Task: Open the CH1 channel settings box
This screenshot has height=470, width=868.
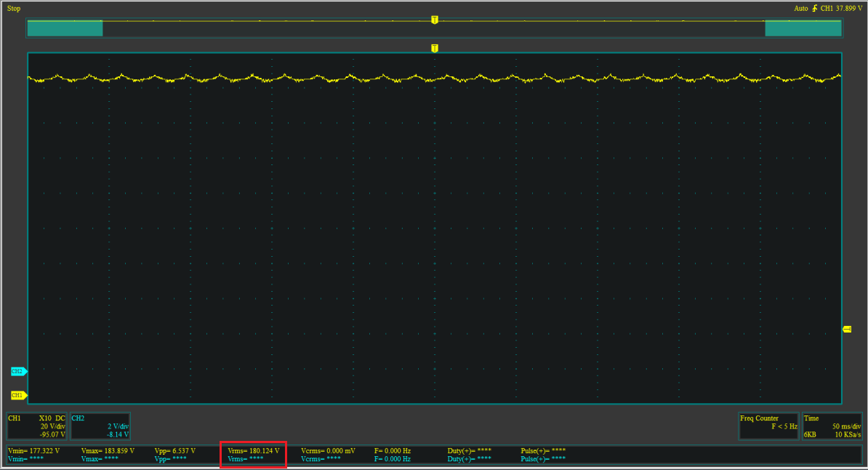Action: [37, 426]
